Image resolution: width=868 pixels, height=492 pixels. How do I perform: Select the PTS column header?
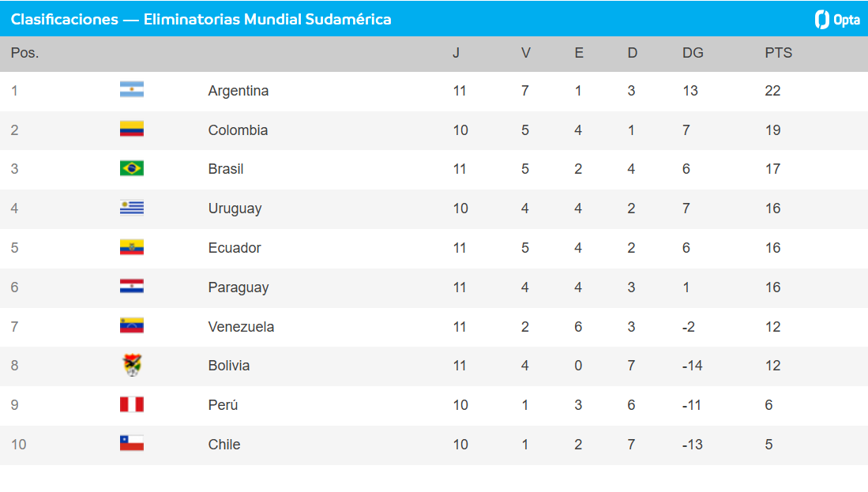(x=778, y=53)
